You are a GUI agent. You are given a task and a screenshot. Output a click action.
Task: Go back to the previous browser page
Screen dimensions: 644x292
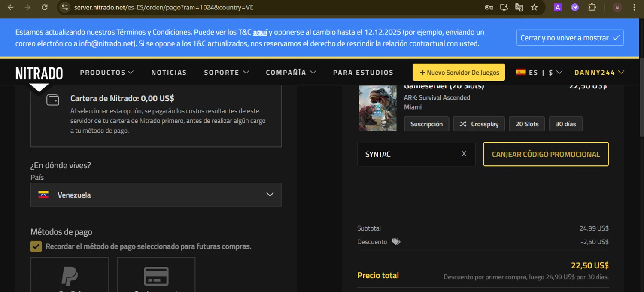pos(11,7)
